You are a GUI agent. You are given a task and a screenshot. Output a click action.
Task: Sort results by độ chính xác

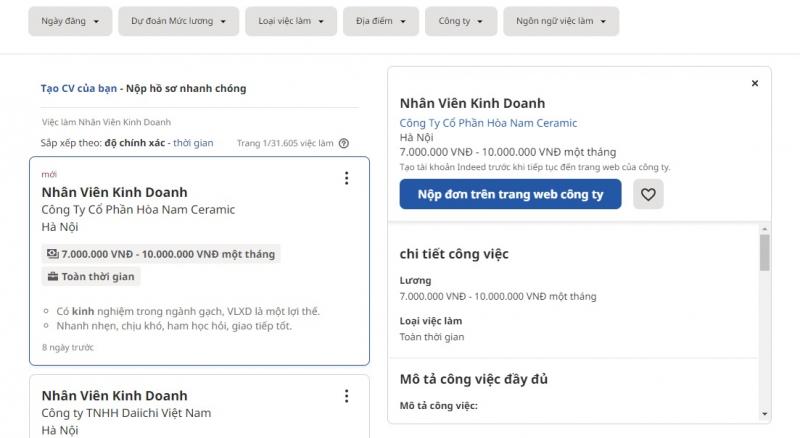(x=135, y=143)
